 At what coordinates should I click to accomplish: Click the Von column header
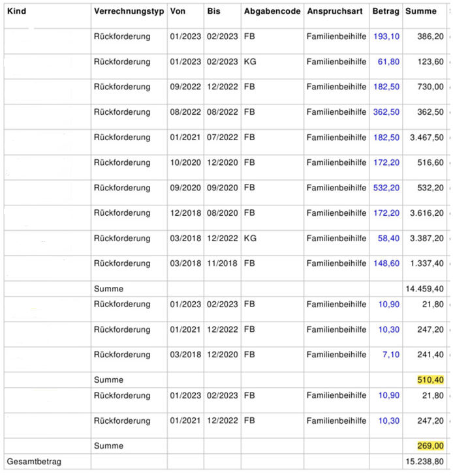click(x=177, y=12)
